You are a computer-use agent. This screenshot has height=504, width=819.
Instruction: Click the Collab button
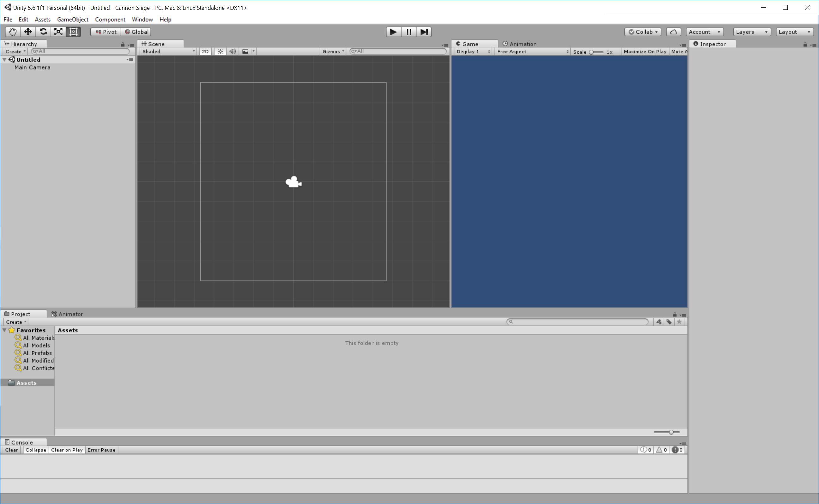click(x=643, y=32)
